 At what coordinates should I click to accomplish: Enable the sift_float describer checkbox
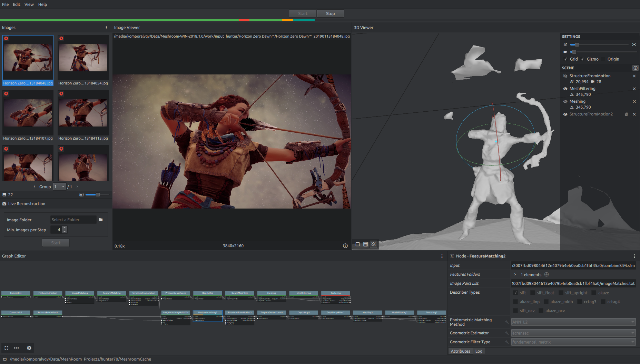click(533, 293)
